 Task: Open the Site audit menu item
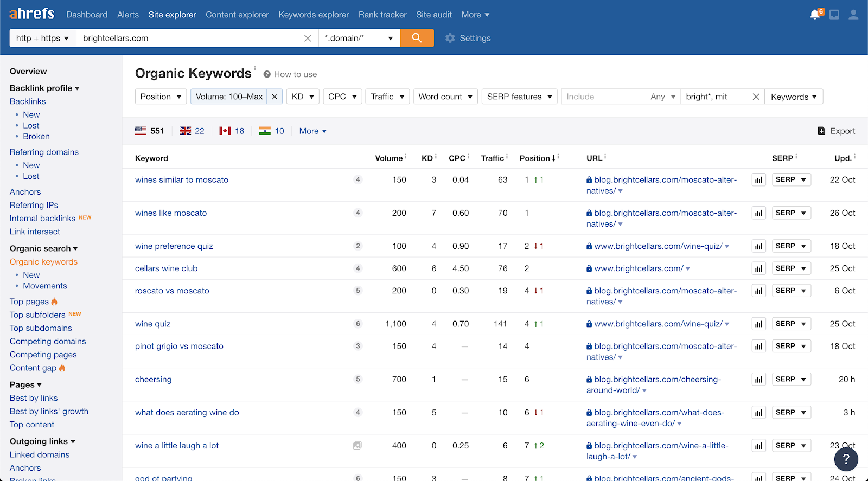click(x=433, y=15)
